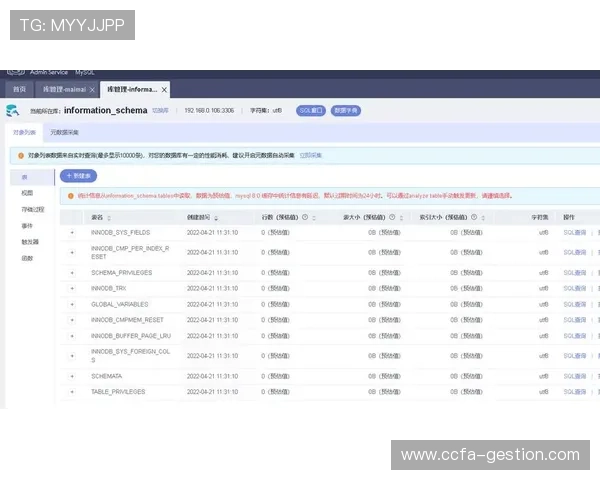600x480 pixels.
Task: Click MySQL label in the top bar
Action: (x=85, y=72)
